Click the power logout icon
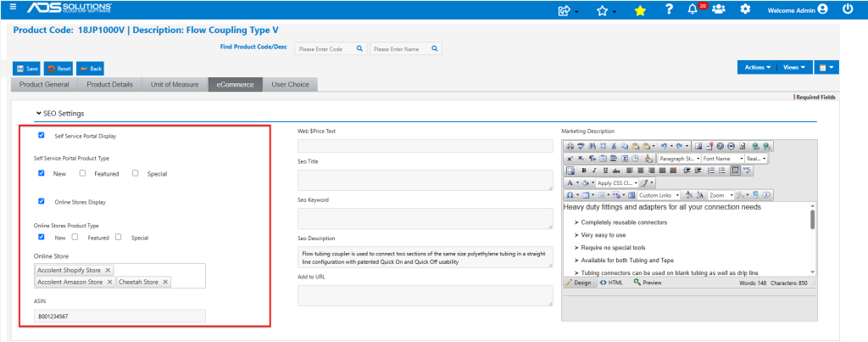Screen dimensions: 868x342 coord(848,8)
